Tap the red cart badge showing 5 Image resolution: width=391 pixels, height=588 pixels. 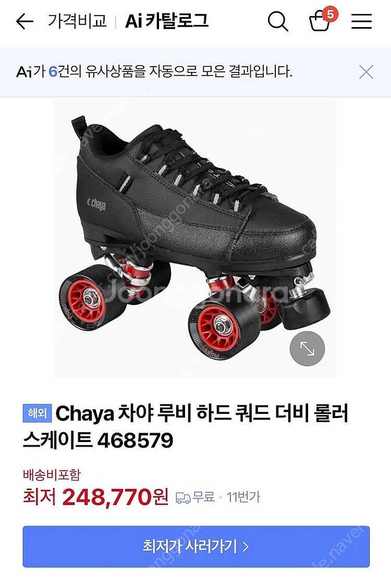[x=331, y=14]
